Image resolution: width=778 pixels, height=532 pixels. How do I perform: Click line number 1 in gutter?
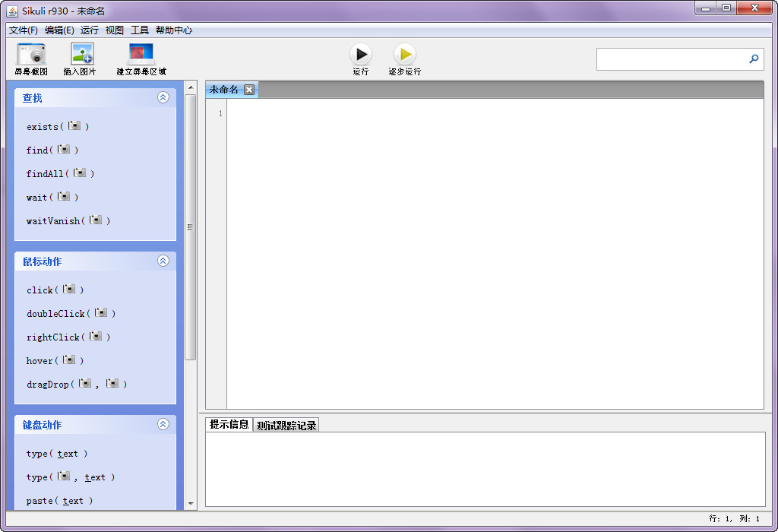[220, 114]
